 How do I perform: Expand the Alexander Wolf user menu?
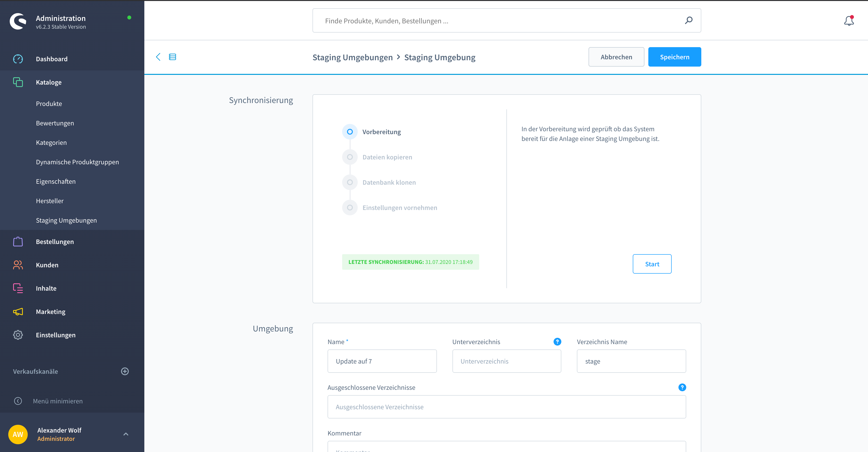pos(126,434)
